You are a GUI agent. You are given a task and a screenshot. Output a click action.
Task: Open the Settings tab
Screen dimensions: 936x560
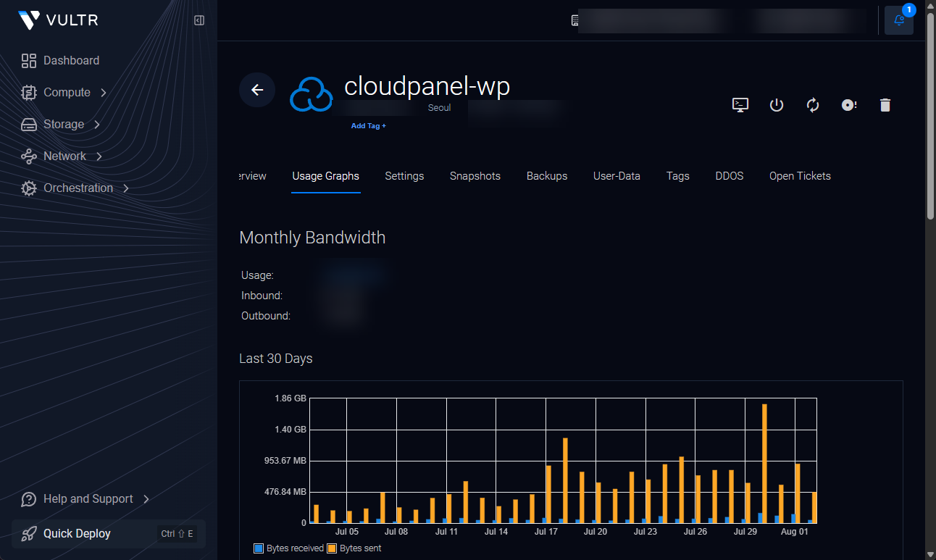pos(404,176)
